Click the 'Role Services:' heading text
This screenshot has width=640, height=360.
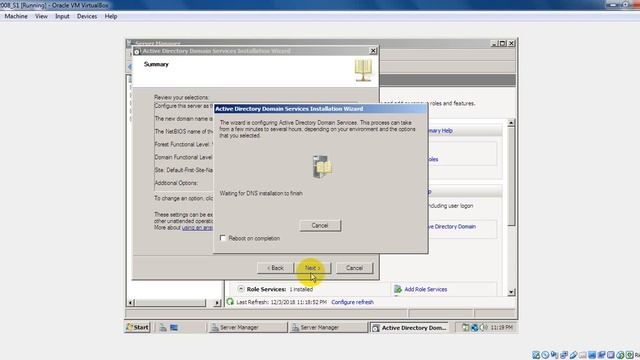click(266, 289)
